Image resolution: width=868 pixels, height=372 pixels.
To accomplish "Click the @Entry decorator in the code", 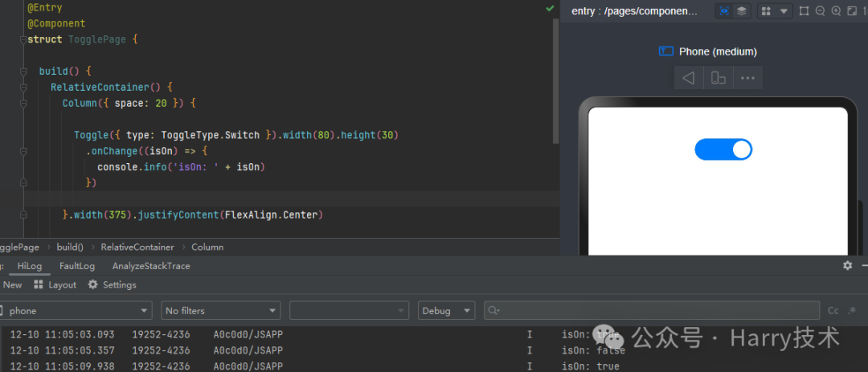I will point(45,8).
